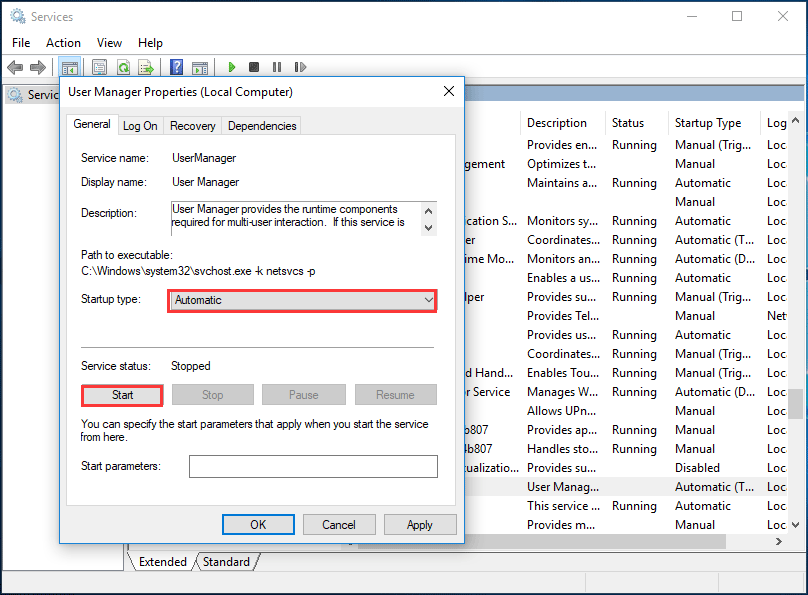Open the Help toolbar icon
Image resolution: width=808 pixels, height=595 pixels.
click(x=176, y=67)
